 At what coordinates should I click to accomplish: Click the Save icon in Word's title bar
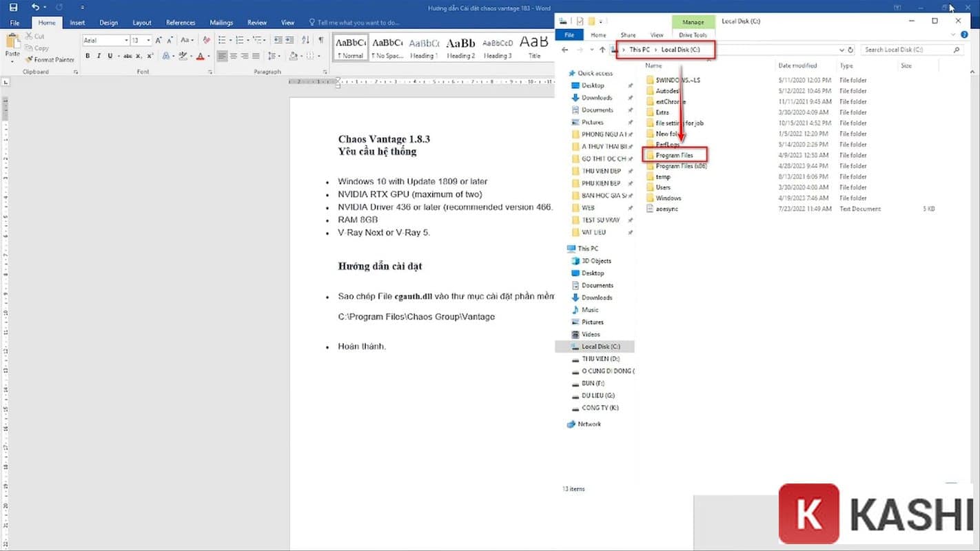[14, 7]
